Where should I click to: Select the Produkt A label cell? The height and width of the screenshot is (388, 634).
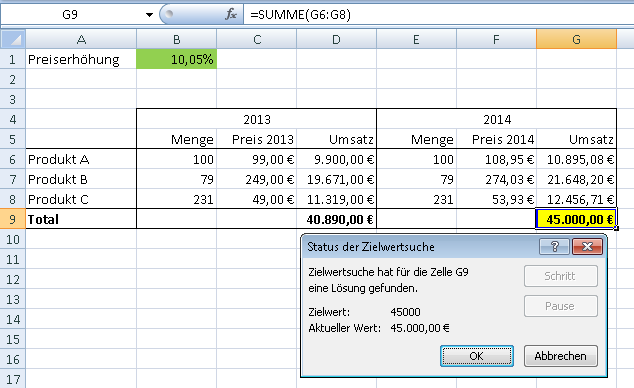81,159
